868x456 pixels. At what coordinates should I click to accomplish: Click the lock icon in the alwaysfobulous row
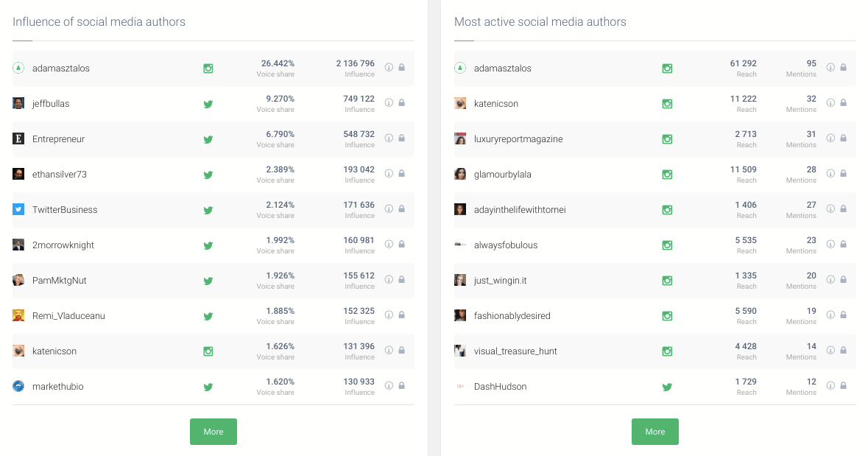pyautogui.click(x=843, y=244)
